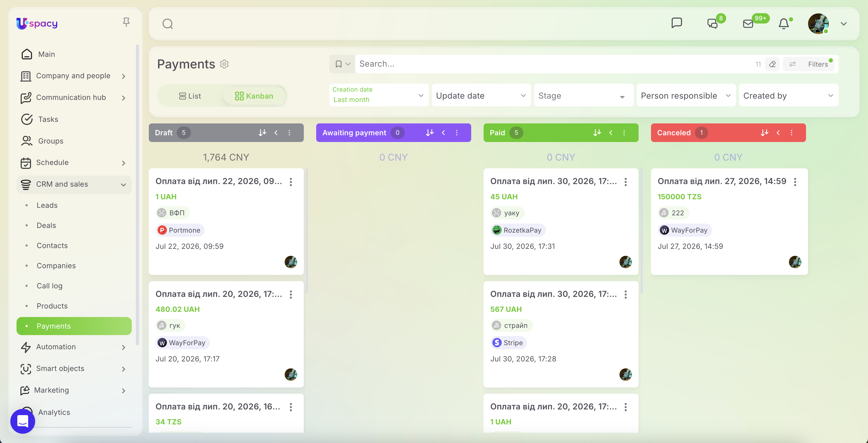
Task: Open menu for the 1 UAH Portmone card
Action: [291, 182]
